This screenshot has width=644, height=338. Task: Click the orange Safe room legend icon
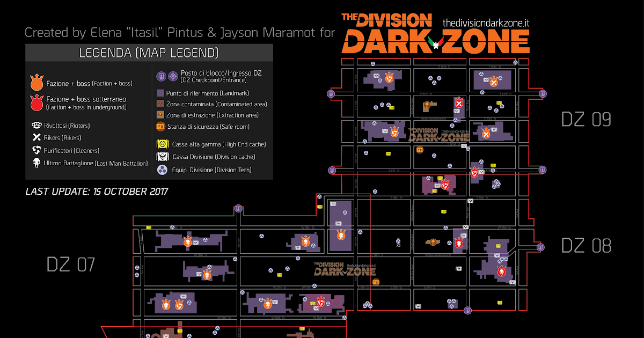160,127
